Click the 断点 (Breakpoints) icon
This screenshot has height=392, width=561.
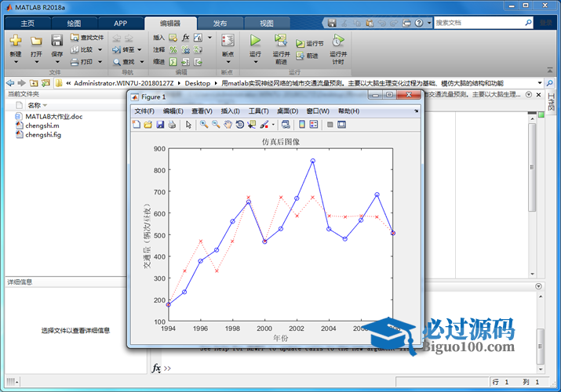click(228, 41)
